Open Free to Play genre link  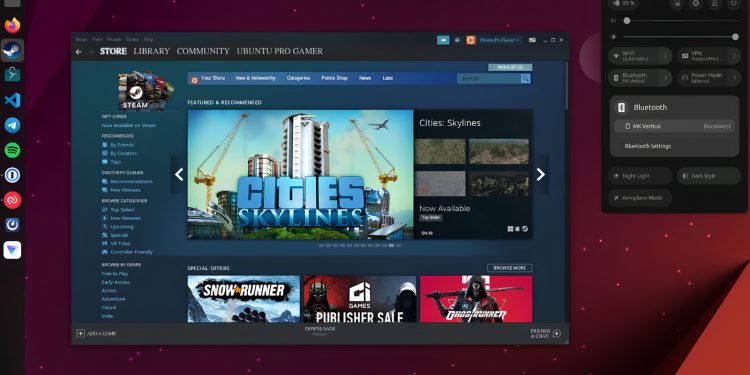tap(115, 274)
